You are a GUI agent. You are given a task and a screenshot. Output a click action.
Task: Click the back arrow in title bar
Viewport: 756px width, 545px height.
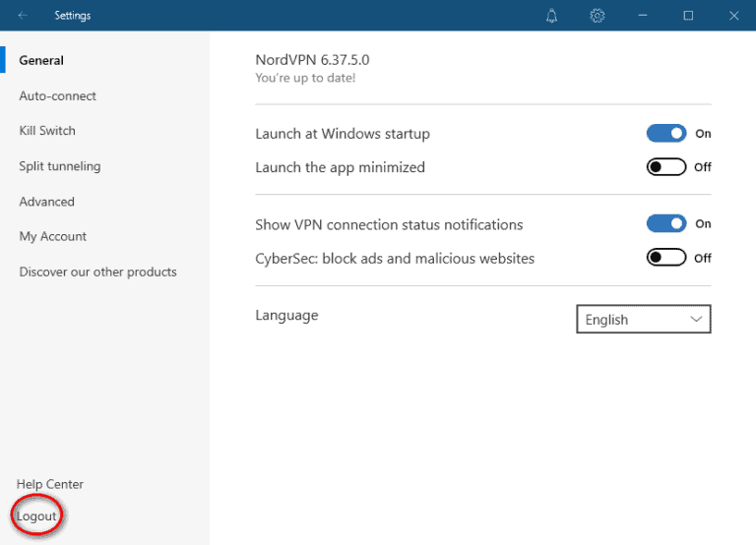click(x=23, y=16)
